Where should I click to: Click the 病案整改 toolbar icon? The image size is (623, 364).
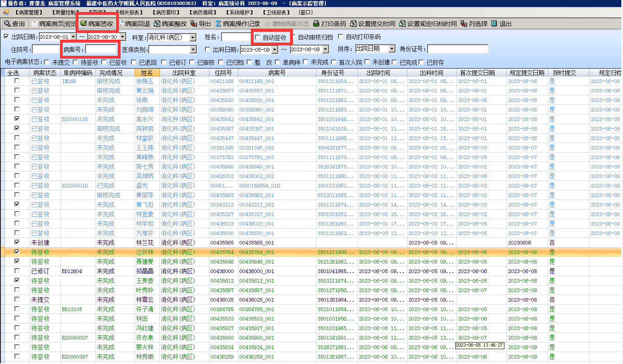click(157, 24)
